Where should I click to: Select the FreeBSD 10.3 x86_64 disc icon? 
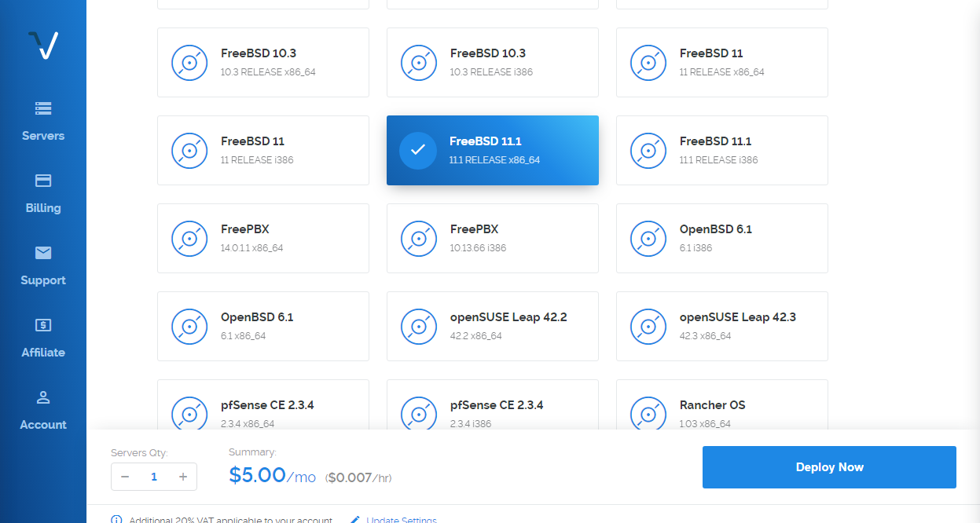(x=189, y=63)
